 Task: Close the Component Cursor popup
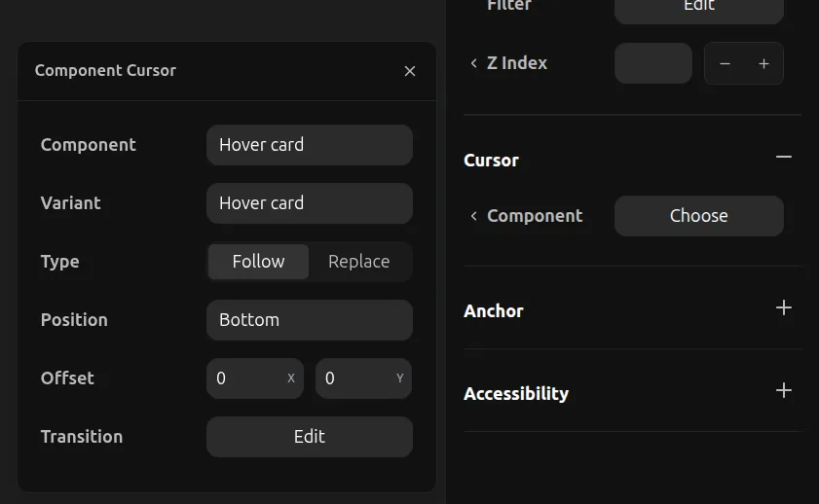pos(410,71)
